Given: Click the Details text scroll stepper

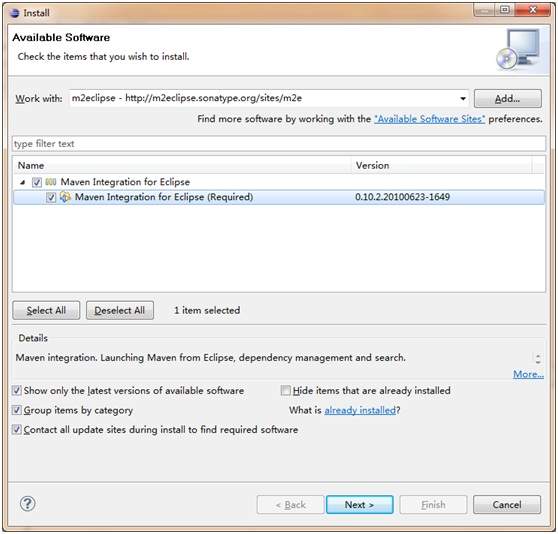Looking at the screenshot, I should tap(538, 358).
